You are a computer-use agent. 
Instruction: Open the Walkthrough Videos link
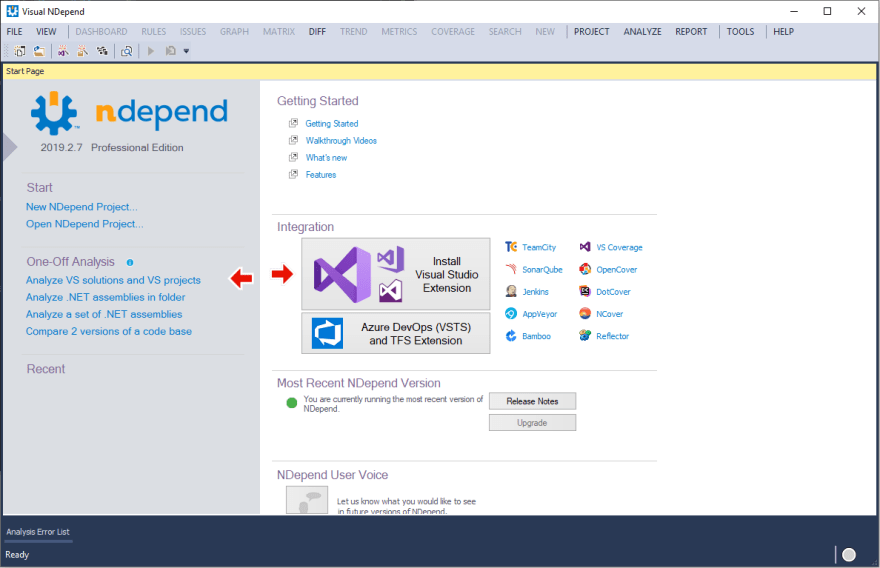pyautogui.click(x=341, y=141)
